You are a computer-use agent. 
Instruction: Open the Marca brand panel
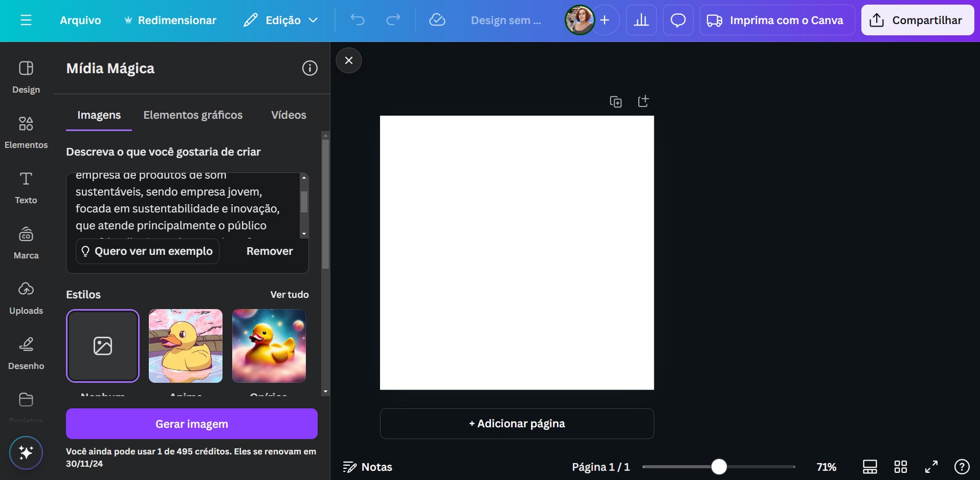[26, 242]
